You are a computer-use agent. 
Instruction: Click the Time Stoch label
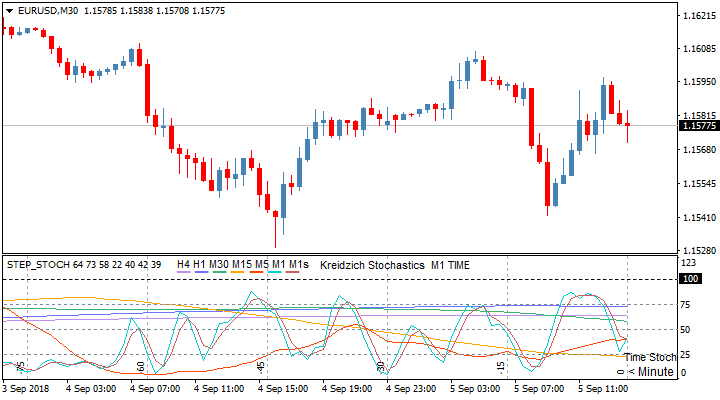(x=650, y=357)
